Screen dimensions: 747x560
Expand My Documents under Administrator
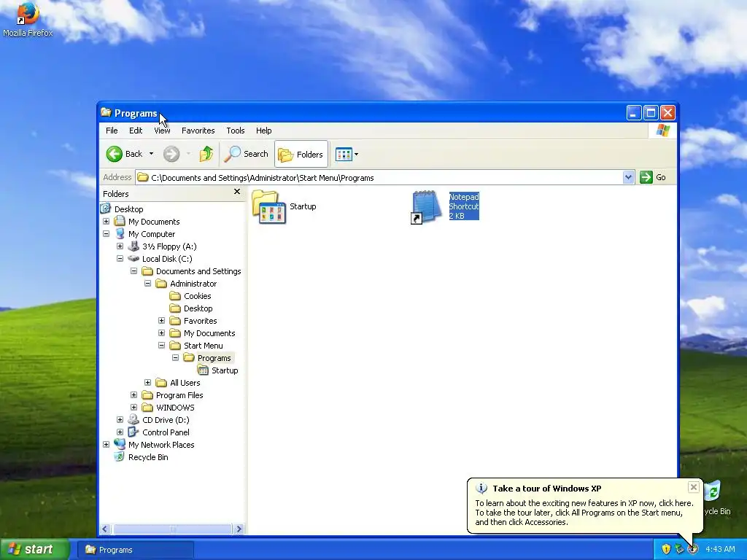point(161,332)
